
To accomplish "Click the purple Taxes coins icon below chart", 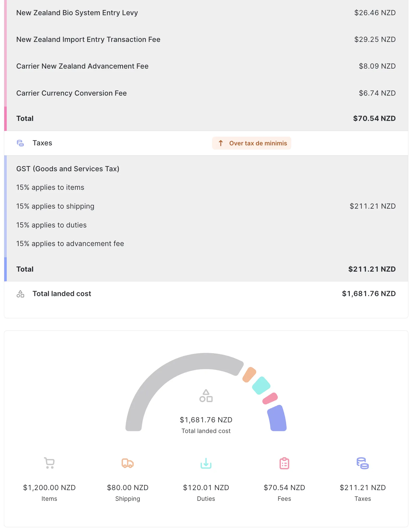I will (363, 463).
